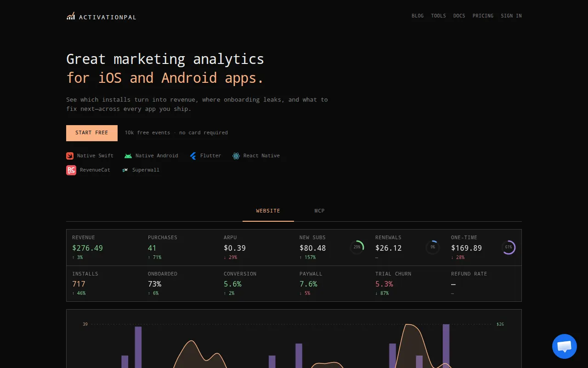The height and width of the screenshot is (368, 588).
Task: Click the Flutter logo icon
Action: [x=193, y=156]
